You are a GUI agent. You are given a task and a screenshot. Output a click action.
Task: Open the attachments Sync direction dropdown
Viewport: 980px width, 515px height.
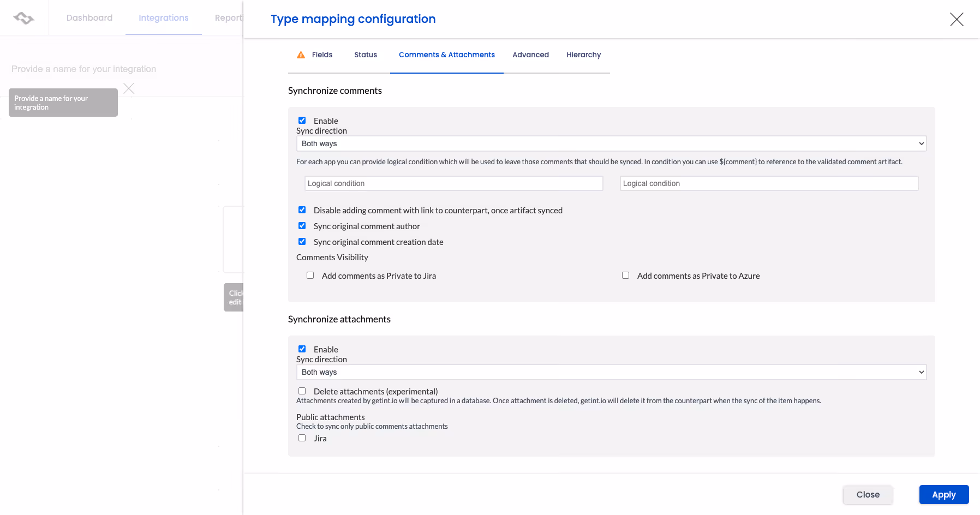611,372
